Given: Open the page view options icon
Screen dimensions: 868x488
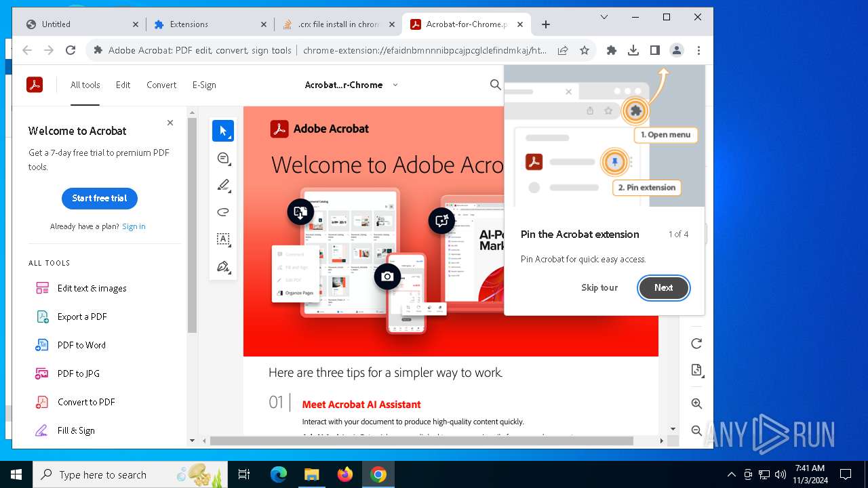Looking at the screenshot, I should coord(696,370).
